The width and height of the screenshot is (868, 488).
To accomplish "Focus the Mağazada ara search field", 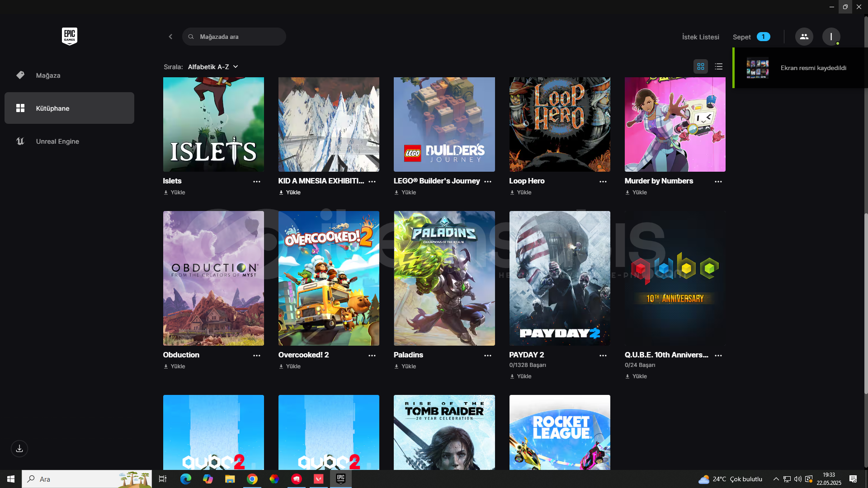I will 234,37.
